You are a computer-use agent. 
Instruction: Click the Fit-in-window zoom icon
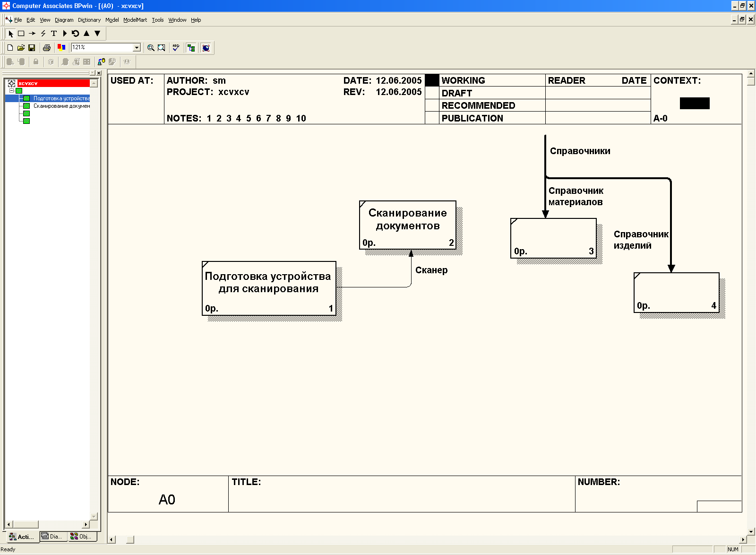click(162, 48)
